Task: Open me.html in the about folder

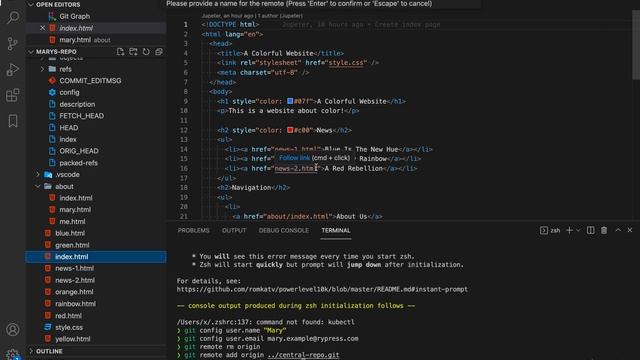Action: coord(72,222)
